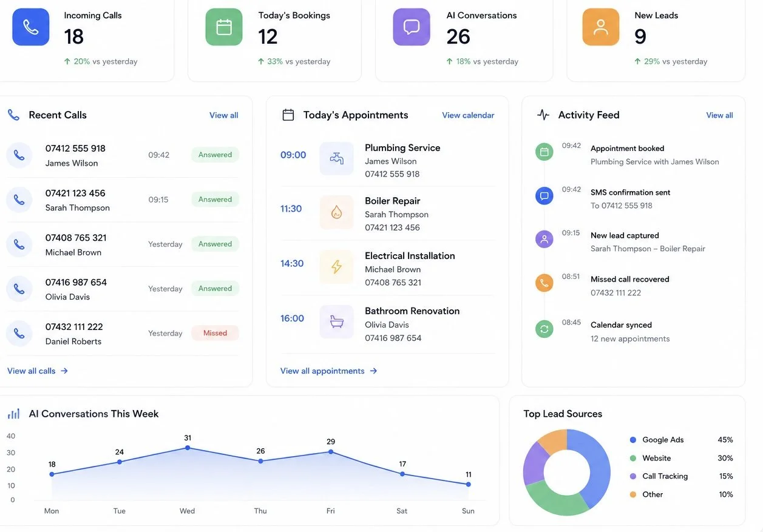Click the bathtub icon for Bathroom Renovation

click(336, 322)
